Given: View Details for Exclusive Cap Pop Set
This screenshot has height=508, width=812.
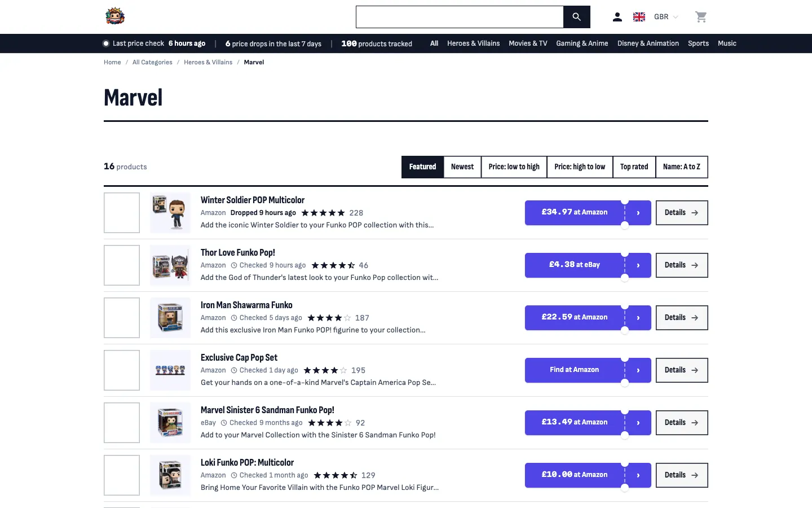Looking at the screenshot, I should coord(682,370).
